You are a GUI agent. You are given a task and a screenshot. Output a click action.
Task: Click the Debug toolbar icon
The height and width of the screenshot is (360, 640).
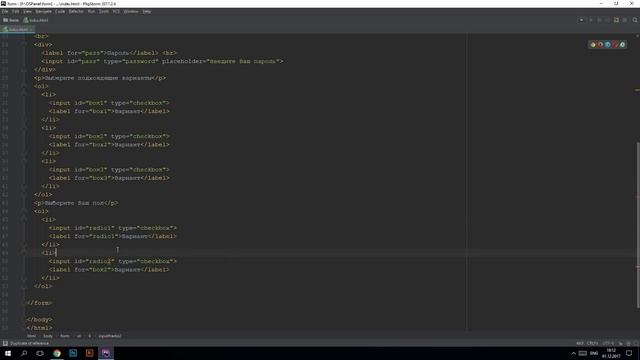point(599,20)
